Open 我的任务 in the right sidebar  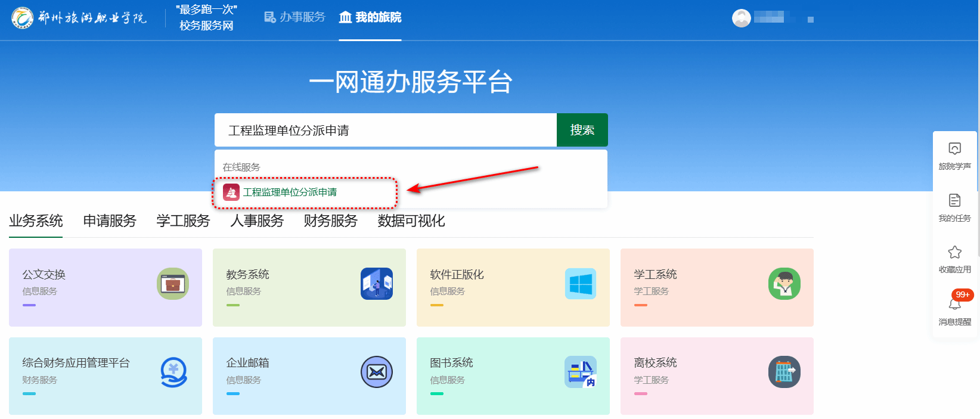tap(954, 207)
